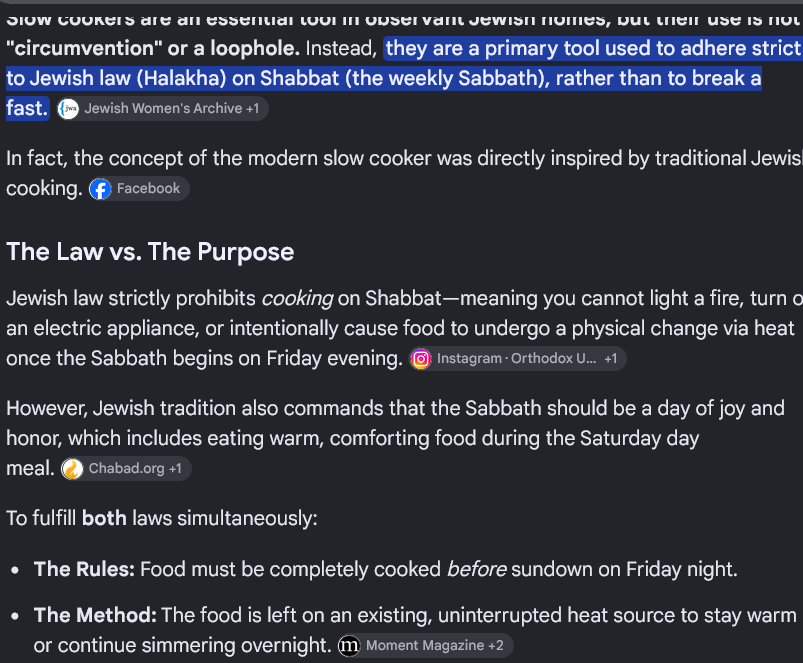Open the Chabad.org source citation
The image size is (803, 663).
126,468
